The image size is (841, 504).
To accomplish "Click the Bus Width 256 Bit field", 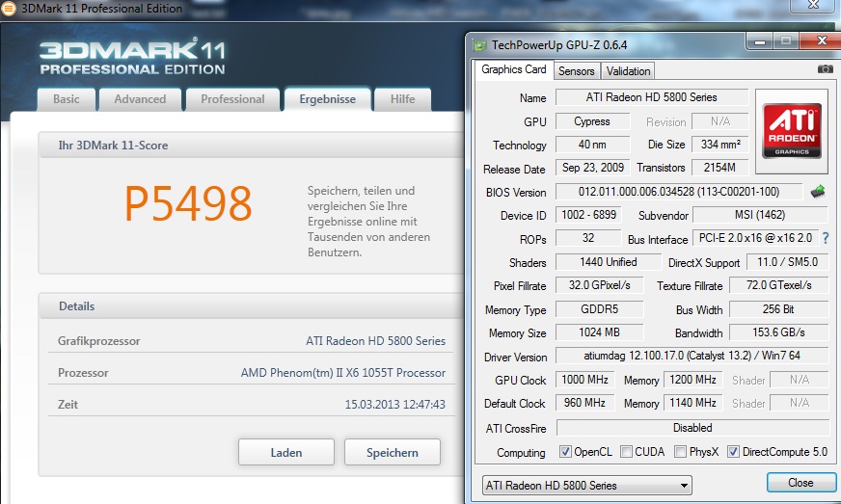I will tap(778, 308).
